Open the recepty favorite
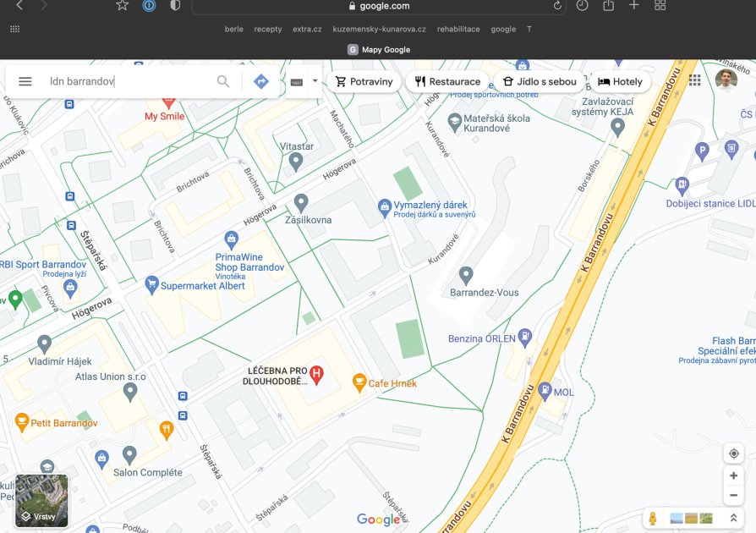Screen dimensions: 756x533 tap(268, 29)
